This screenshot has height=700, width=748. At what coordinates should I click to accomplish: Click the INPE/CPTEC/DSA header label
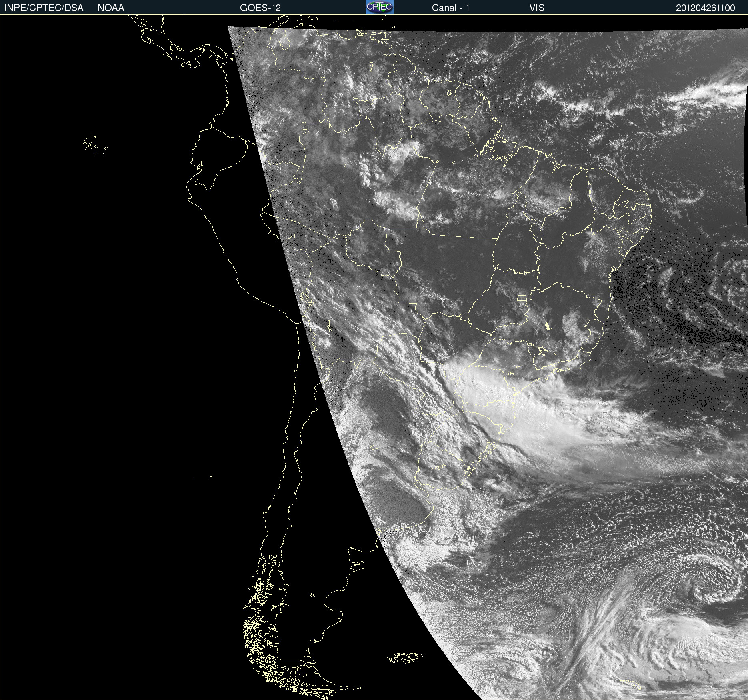point(44,8)
